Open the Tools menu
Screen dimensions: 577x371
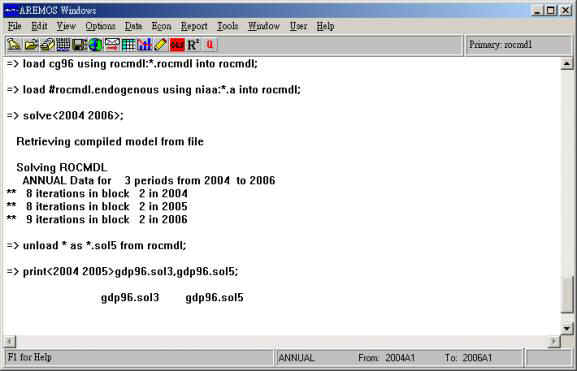point(227,26)
